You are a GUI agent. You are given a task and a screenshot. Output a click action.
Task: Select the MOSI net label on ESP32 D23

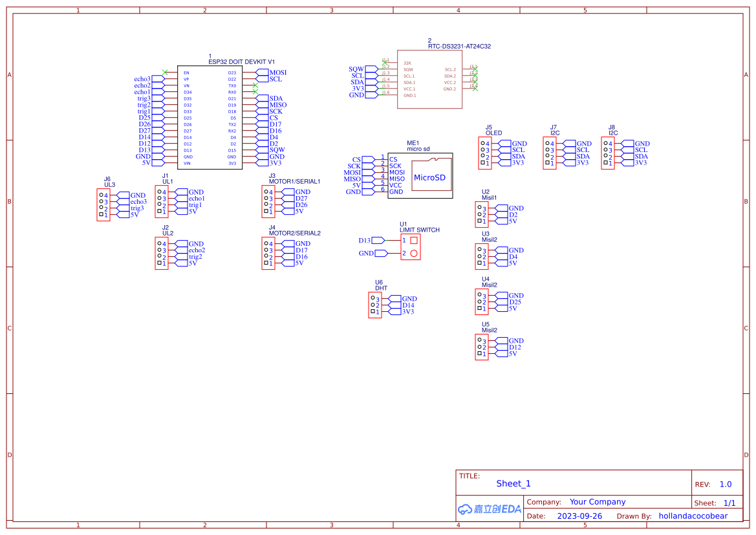[277, 73]
